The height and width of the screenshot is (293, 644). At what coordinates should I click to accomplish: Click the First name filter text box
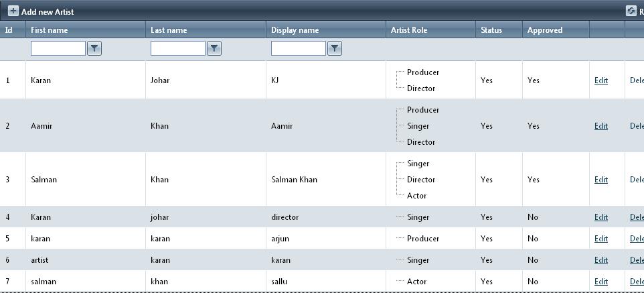(x=58, y=48)
